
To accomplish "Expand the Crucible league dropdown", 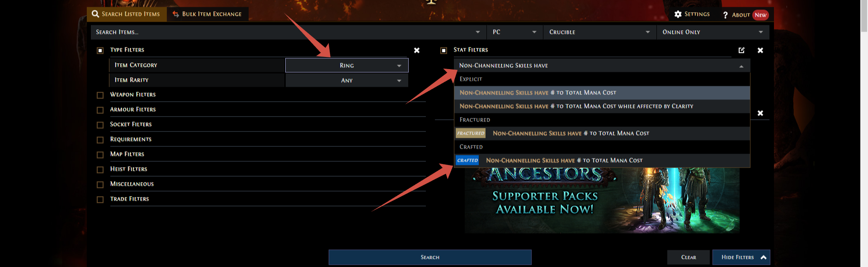I will point(599,32).
